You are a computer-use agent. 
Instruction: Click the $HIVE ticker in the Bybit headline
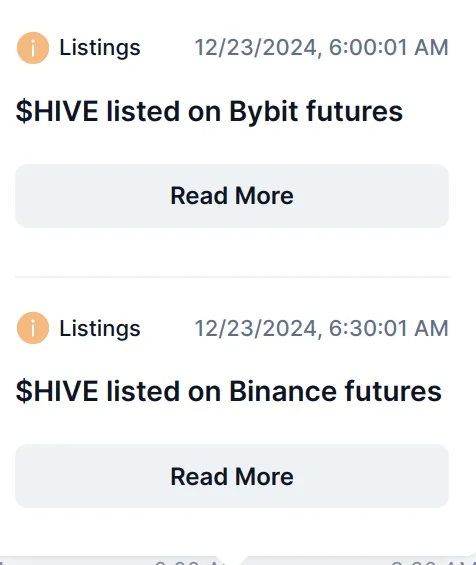point(57,111)
